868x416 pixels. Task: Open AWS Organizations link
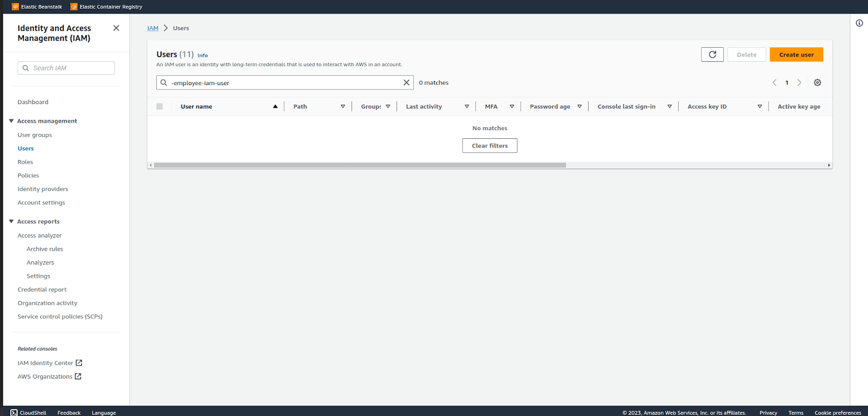click(45, 377)
